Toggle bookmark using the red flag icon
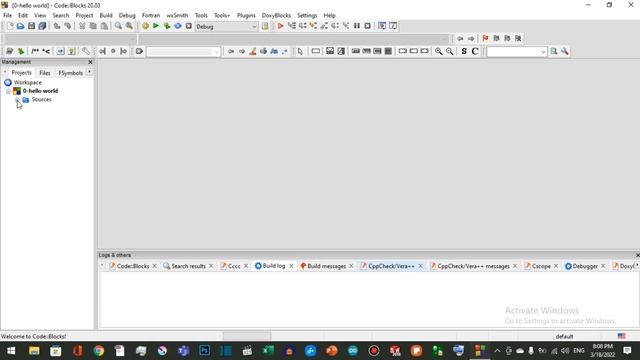 point(485,38)
